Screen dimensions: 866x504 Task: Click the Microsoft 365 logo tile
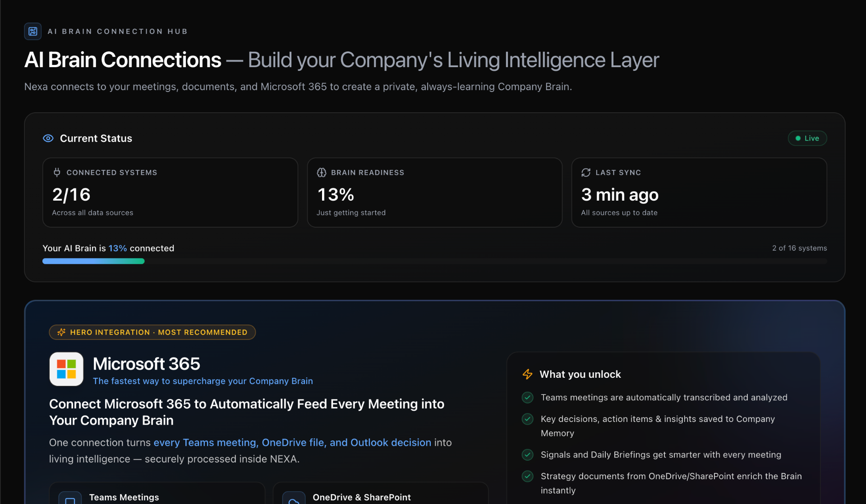66,369
